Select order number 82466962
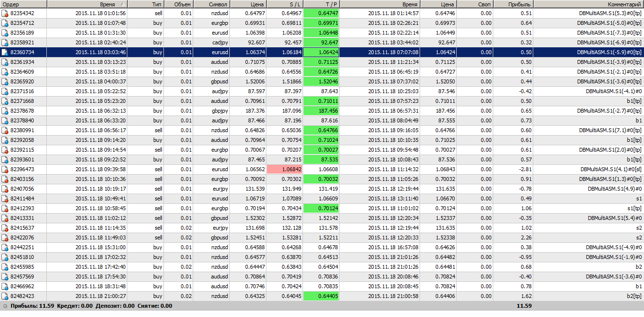This screenshot has height=317, width=644. 22,286
